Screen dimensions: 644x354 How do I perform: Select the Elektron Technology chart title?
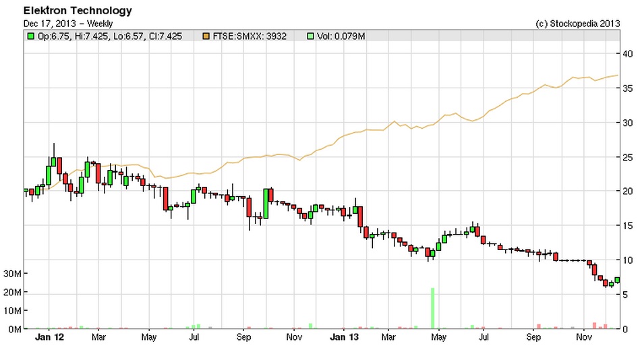(x=78, y=11)
